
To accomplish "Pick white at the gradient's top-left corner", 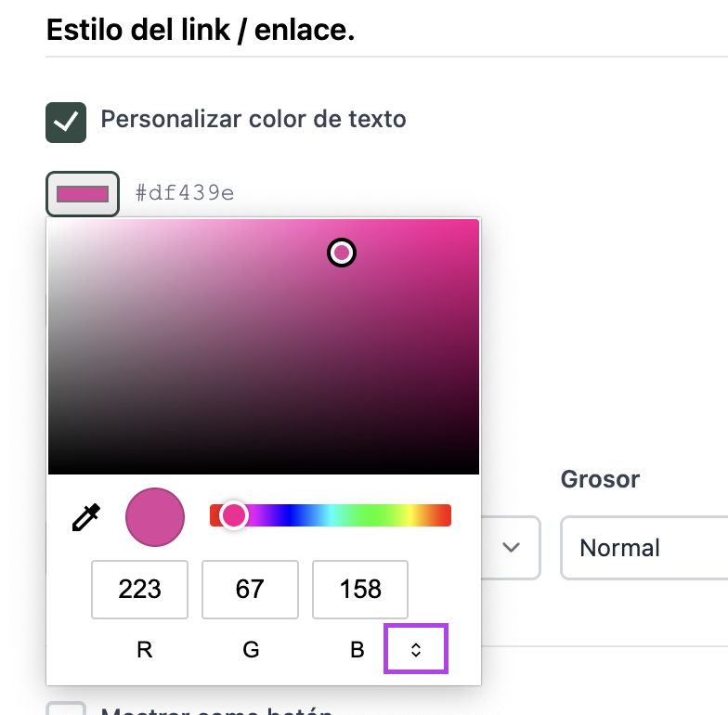I will [x=51, y=223].
